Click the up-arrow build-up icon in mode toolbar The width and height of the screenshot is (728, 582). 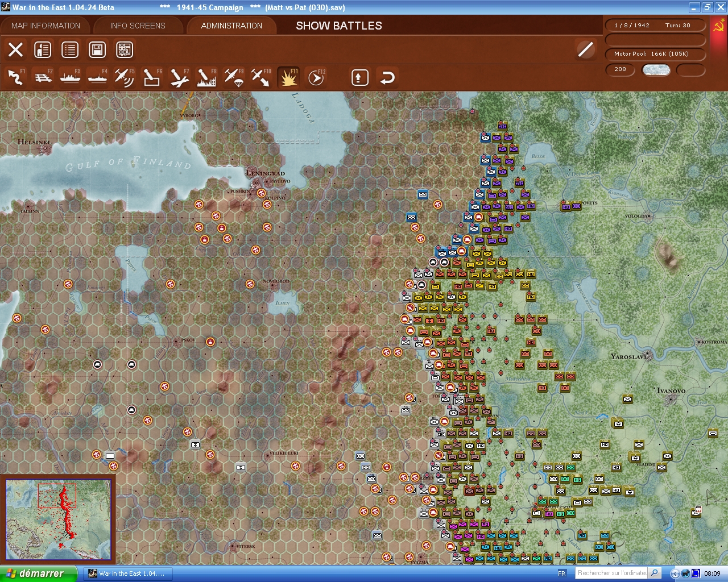pos(359,77)
